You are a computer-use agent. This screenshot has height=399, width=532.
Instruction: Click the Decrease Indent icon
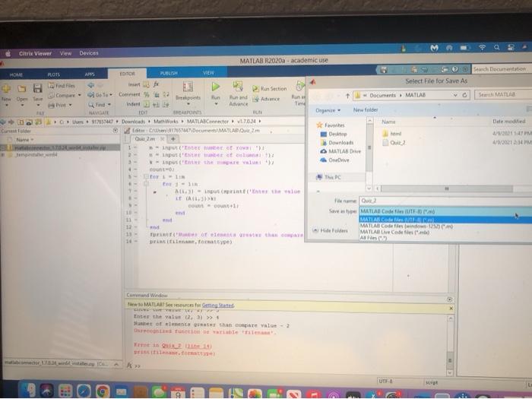166,105
